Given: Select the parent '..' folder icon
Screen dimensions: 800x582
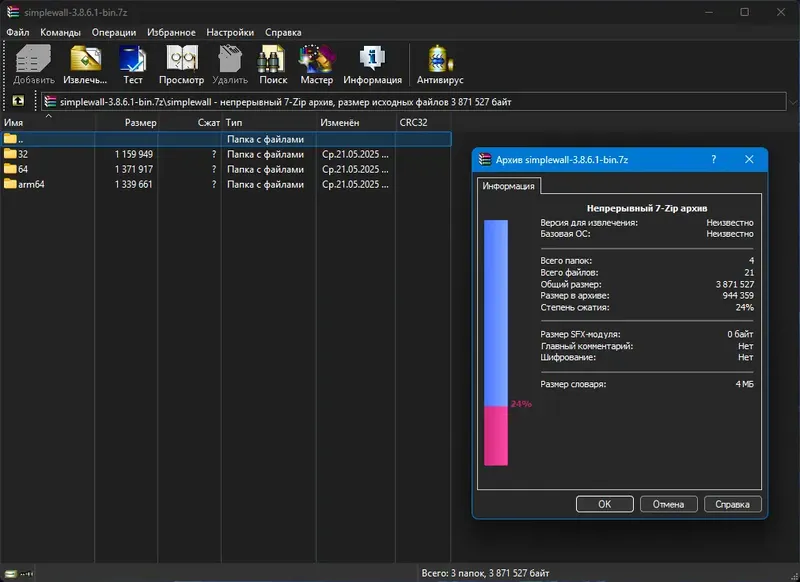Looking at the screenshot, I should [x=10, y=139].
